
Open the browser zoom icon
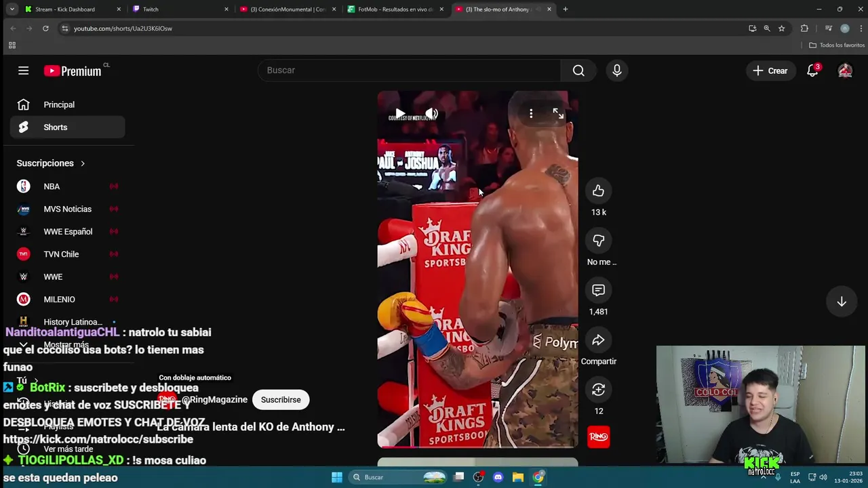coord(767,28)
